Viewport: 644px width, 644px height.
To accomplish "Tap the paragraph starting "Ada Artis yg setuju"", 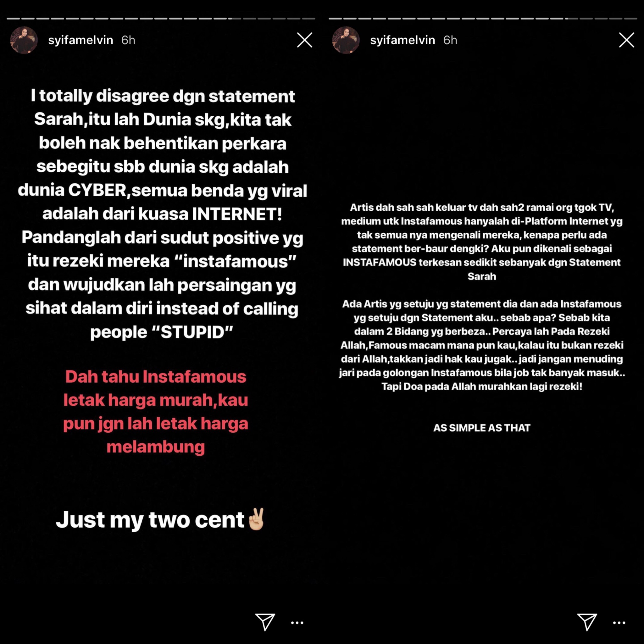I will point(482,345).
